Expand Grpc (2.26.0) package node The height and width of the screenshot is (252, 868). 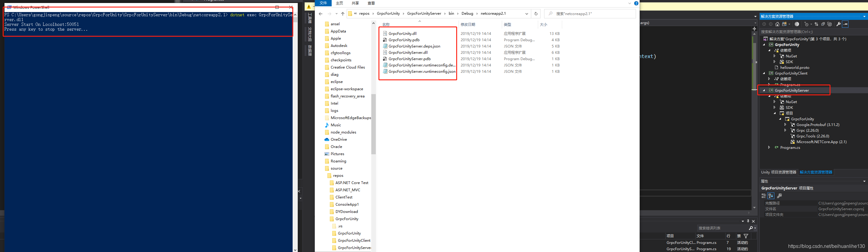(785, 131)
